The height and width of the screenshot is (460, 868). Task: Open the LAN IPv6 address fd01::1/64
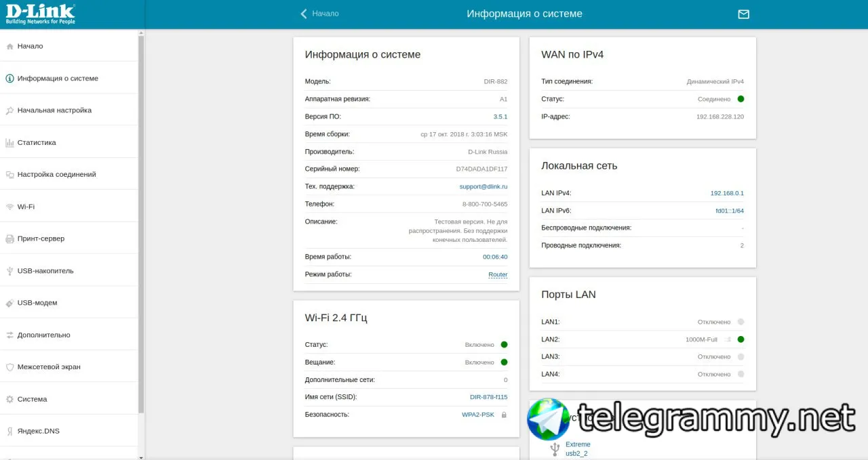[x=730, y=211]
